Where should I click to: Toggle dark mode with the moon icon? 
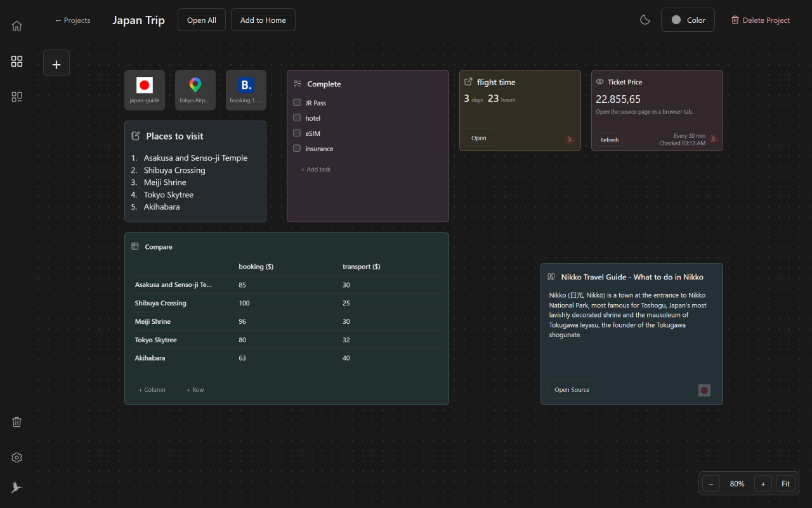645,20
